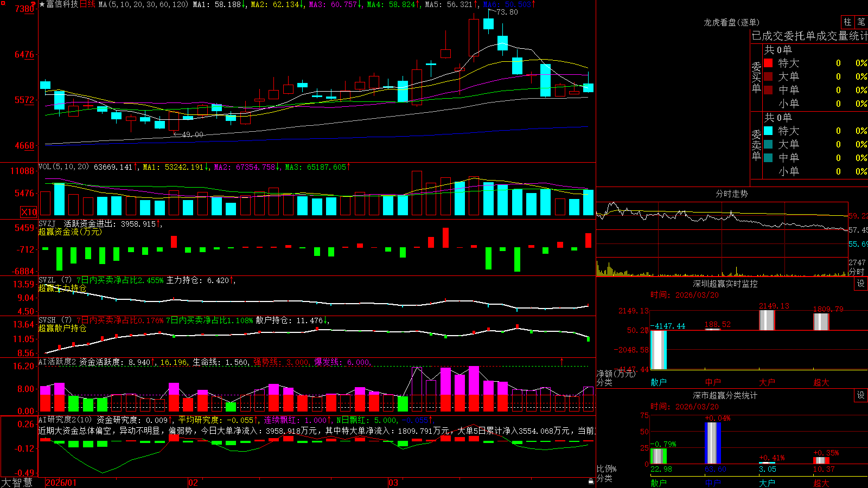The image size is (868, 488).
Task: Click the 73.80 high price label
Action: point(507,12)
